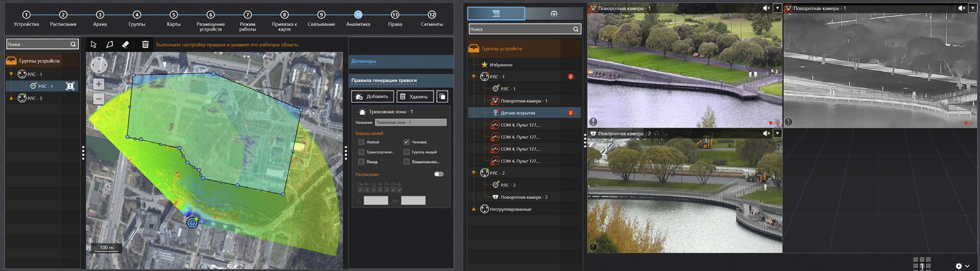Open the settings gear at bottom right
Image resolution: width=980 pixels, height=271 pixels.
pos(959,266)
